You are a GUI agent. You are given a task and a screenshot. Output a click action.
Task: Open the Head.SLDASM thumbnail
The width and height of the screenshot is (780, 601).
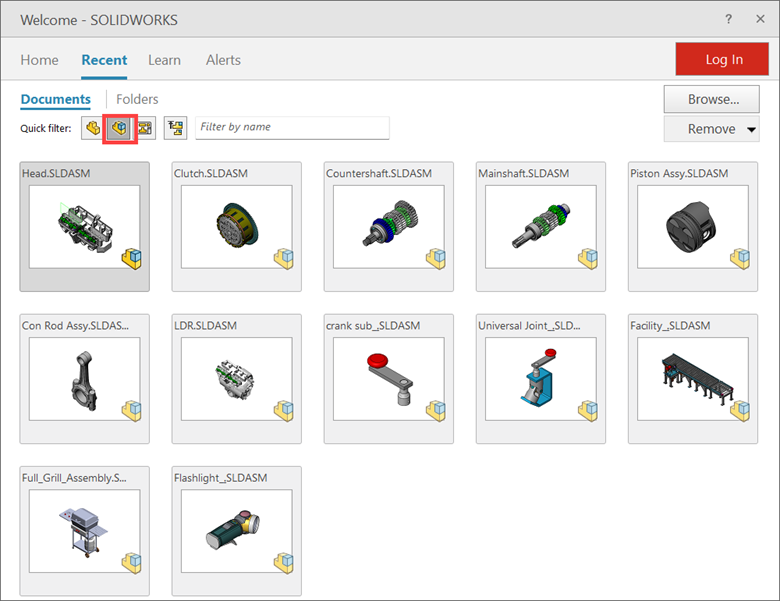(x=85, y=227)
